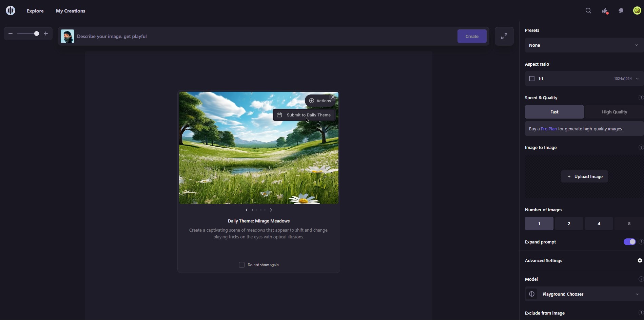Open the Aspect ratio 1:1 dropdown
Viewport: 644px width, 320px height.
[584, 79]
